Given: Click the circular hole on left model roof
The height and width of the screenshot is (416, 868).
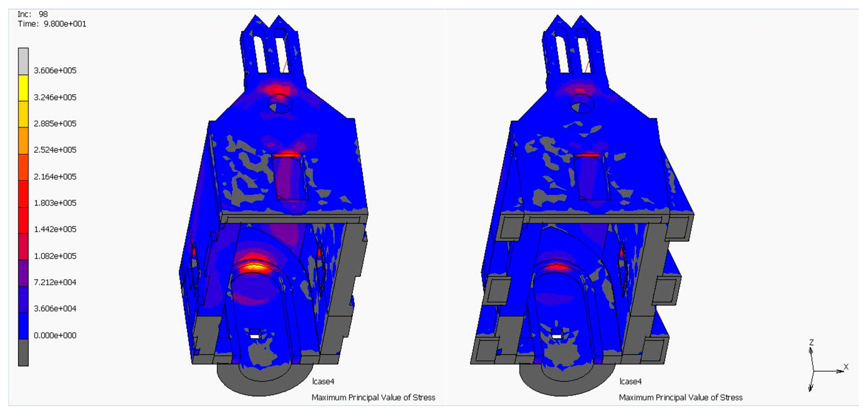Looking at the screenshot, I should [x=279, y=104].
